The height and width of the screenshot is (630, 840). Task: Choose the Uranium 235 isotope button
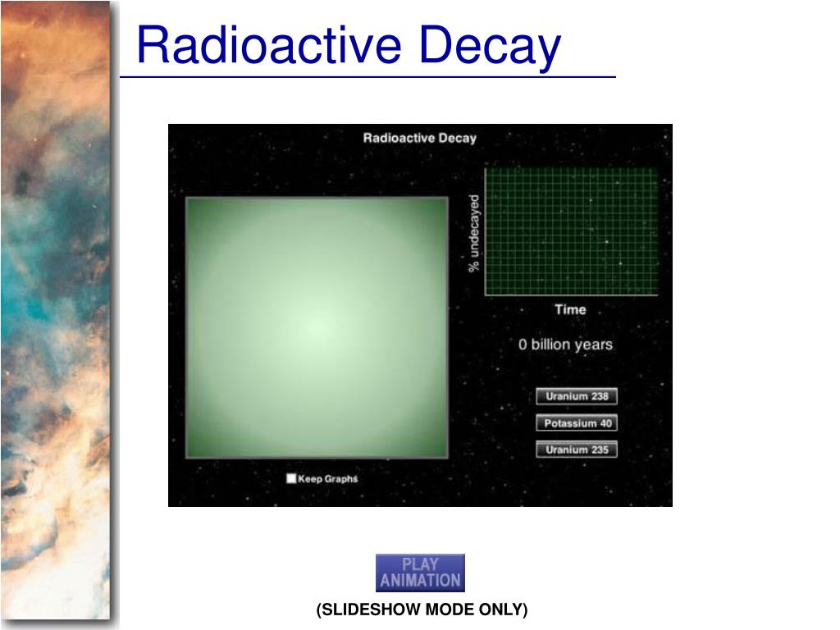point(577,450)
